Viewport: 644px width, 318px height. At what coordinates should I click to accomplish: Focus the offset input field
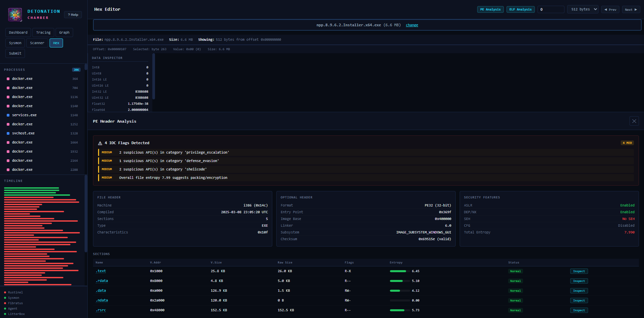point(551,9)
